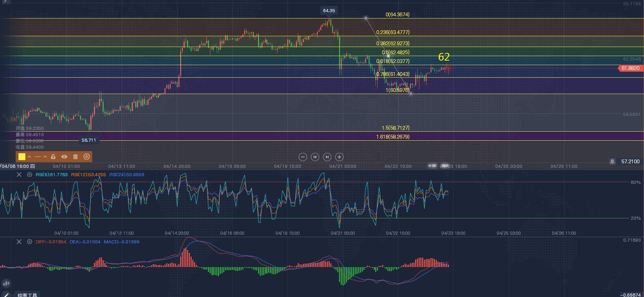Hide the Fibonacci drawing with eye icon
Screen dimensions: 644x297
(x=64, y=157)
